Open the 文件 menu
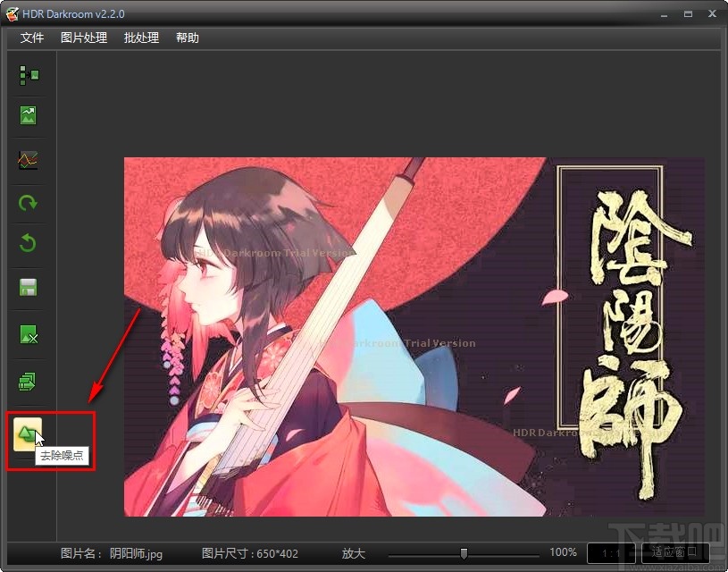Image resolution: width=728 pixels, height=572 pixels. pyautogui.click(x=31, y=38)
